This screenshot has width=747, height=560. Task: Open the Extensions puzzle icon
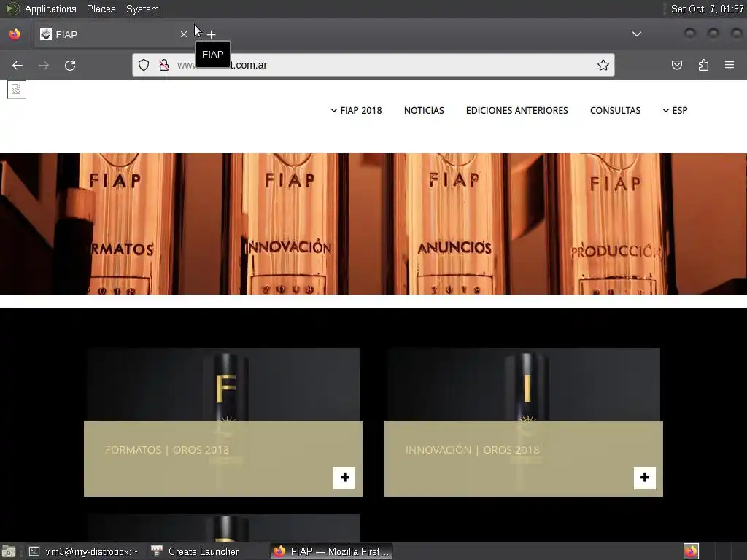(703, 65)
